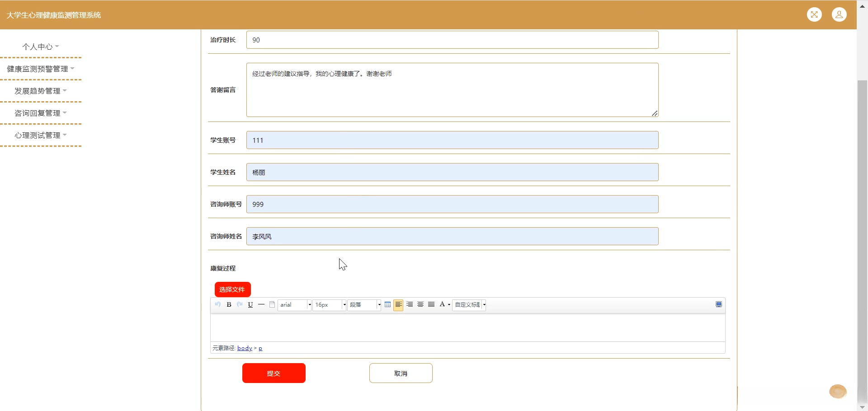Center-align text in the editor
The width and height of the screenshot is (868, 411).
click(x=420, y=305)
